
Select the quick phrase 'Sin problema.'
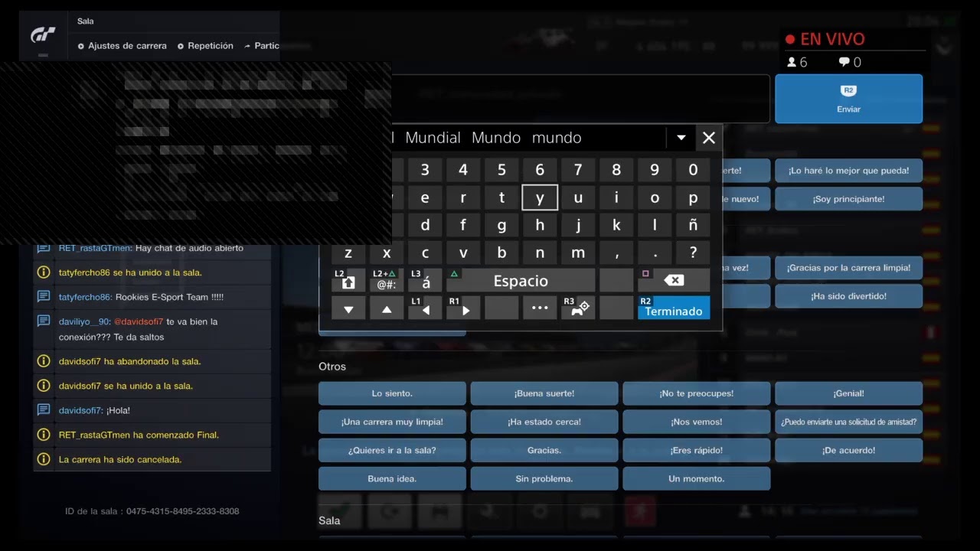click(544, 478)
